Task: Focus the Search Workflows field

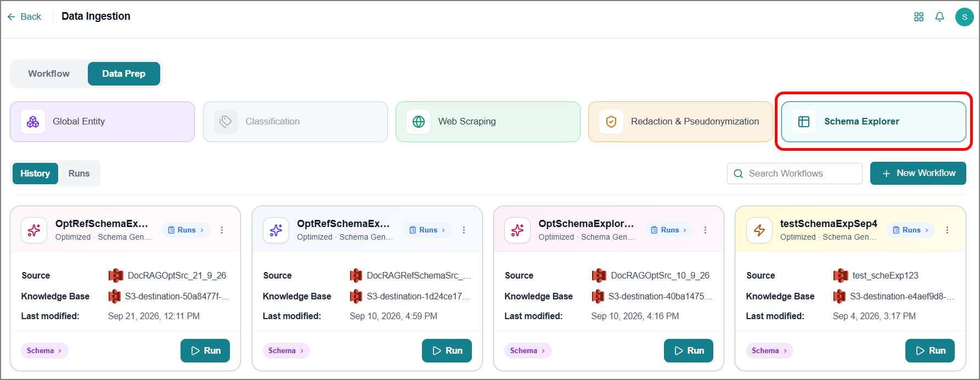Action: click(x=795, y=173)
